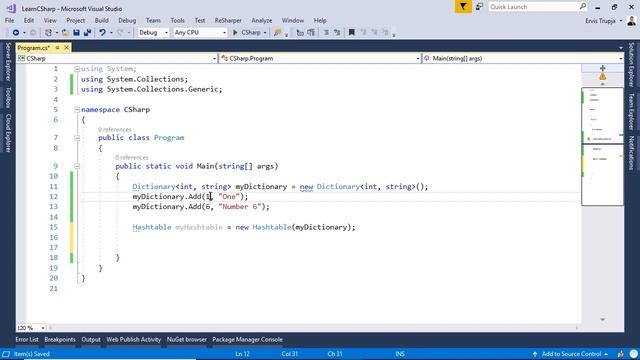Viewport: 640px width, 360px height.
Task: Click the 0 references link above Main
Action: click(131, 158)
